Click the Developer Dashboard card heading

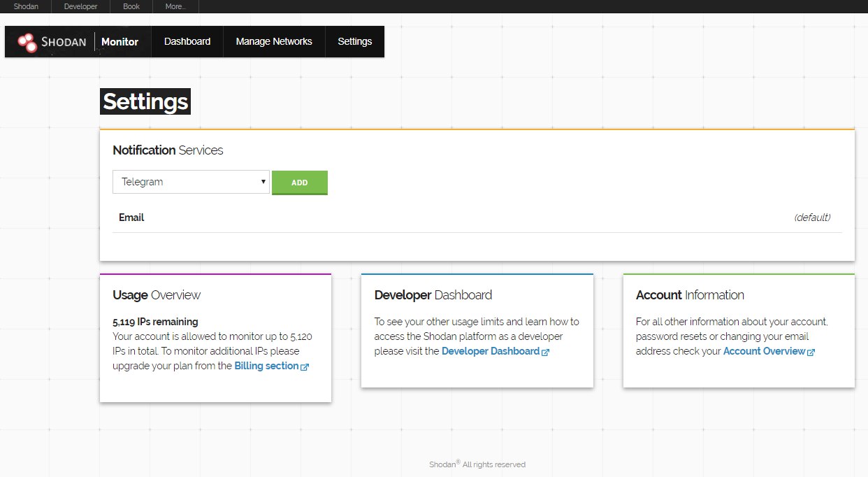tap(433, 295)
